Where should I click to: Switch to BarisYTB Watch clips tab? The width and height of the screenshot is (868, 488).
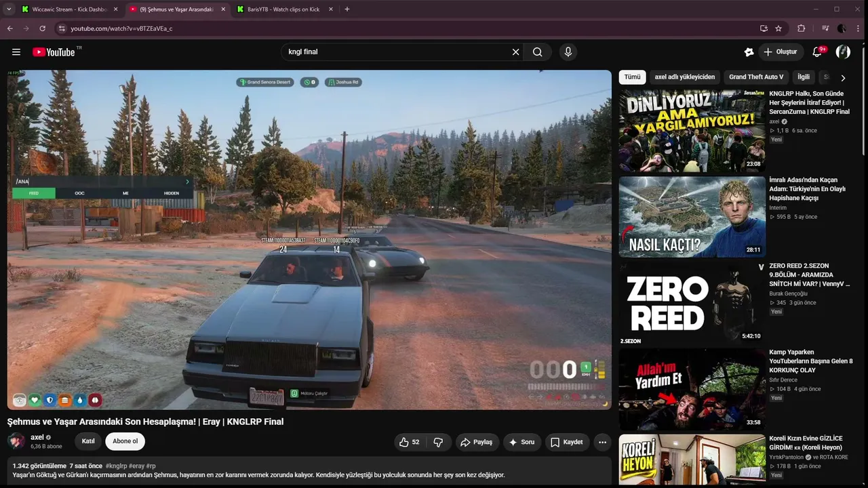tap(283, 9)
